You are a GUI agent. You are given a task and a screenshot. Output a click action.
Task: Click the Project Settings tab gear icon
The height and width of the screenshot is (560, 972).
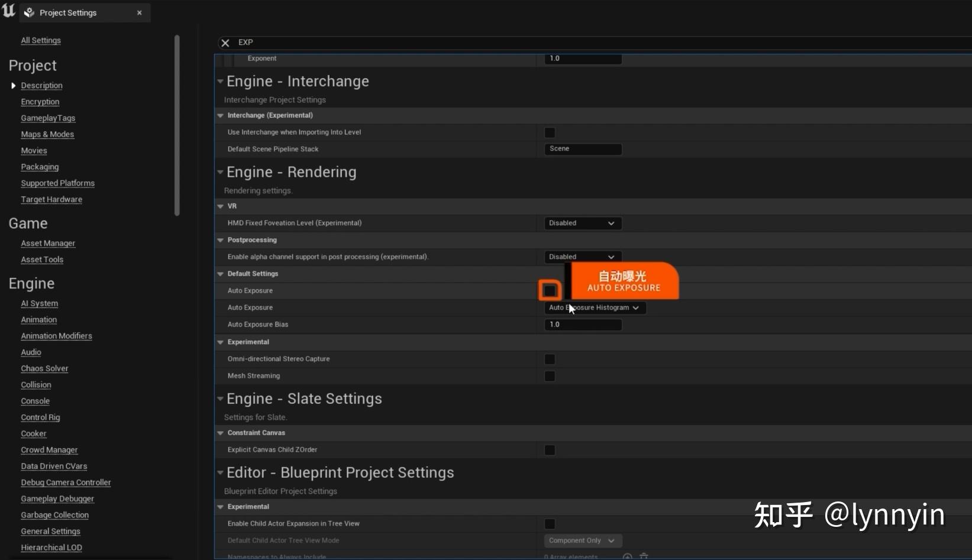point(29,12)
